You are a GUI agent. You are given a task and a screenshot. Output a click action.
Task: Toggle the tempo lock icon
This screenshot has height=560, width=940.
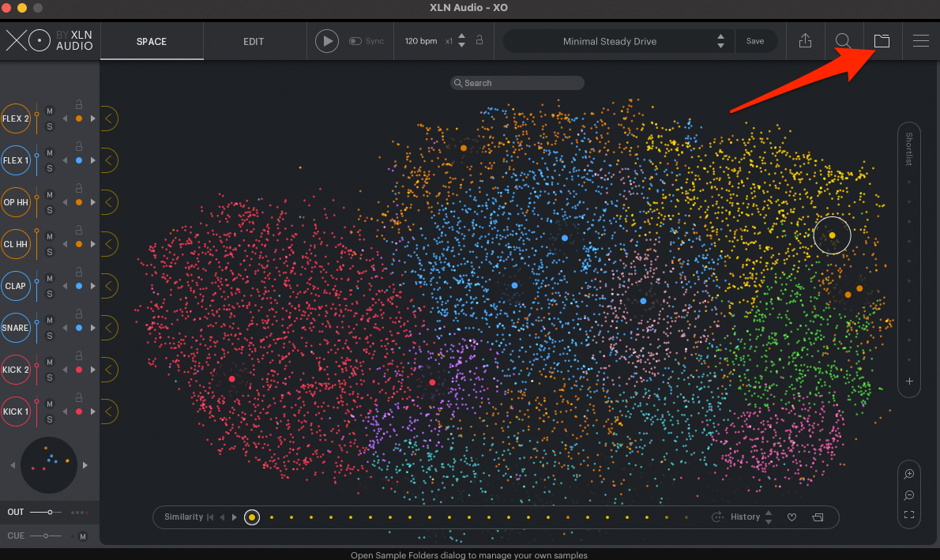coord(479,41)
